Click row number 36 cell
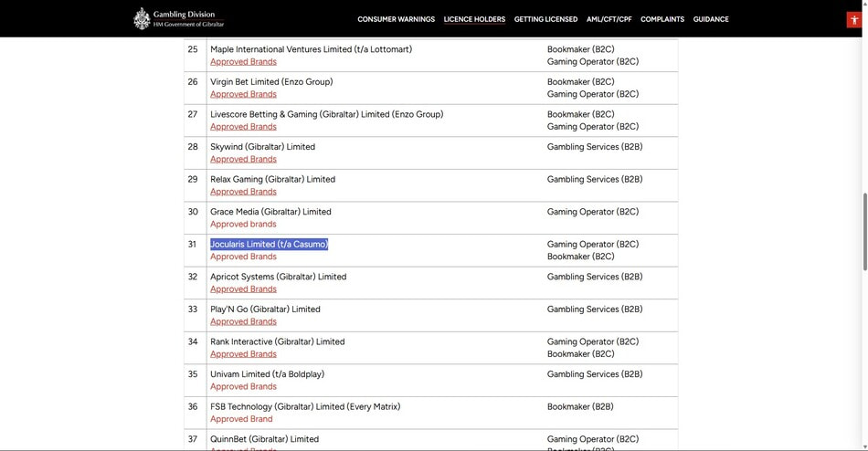Viewport: 868px width, 451px height. [195, 413]
